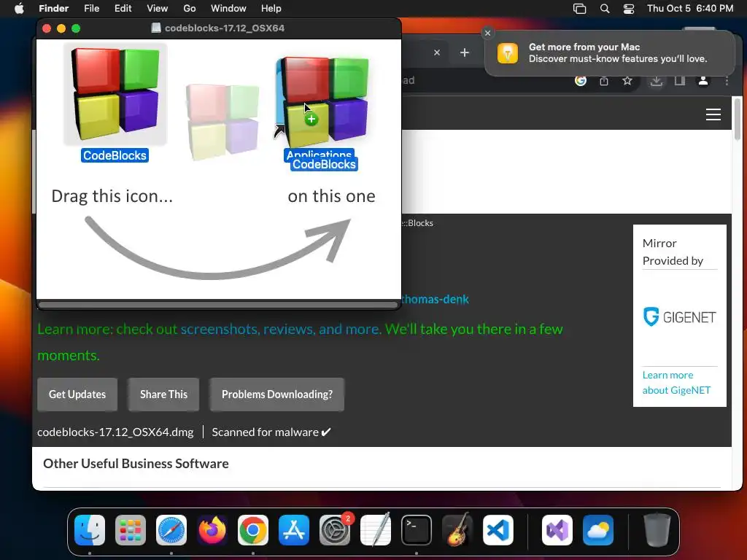Open a new Chrome tab

[465, 52]
